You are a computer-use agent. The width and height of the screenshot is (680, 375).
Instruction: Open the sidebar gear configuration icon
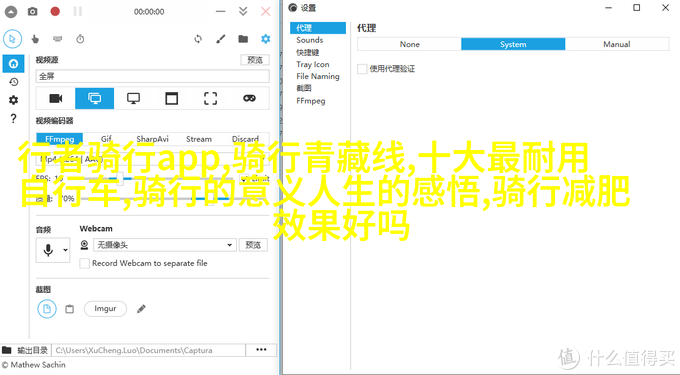pos(13,100)
